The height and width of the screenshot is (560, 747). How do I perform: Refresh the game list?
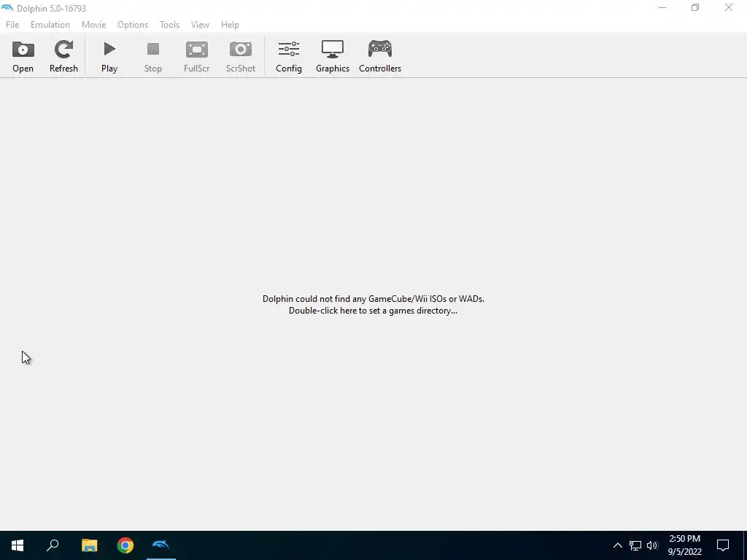click(x=63, y=56)
